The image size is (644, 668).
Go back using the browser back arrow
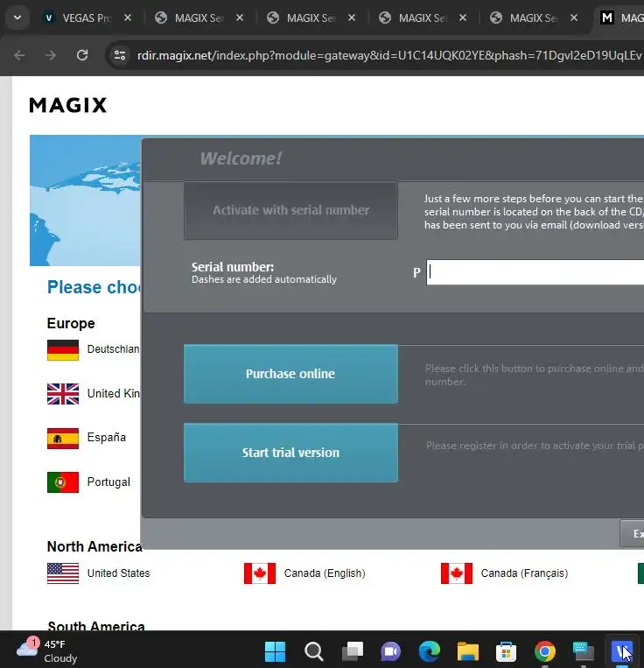click(19, 55)
